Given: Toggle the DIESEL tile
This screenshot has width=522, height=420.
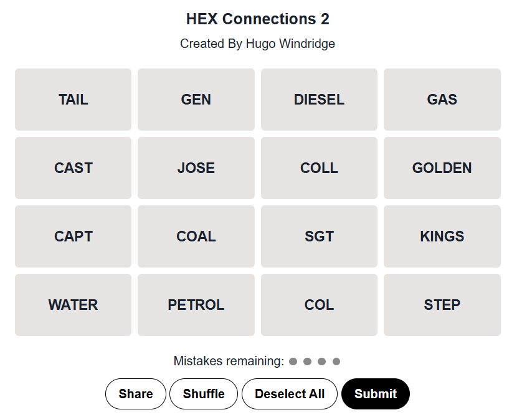Looking at the screenshot, I should [x=319, y=100].
